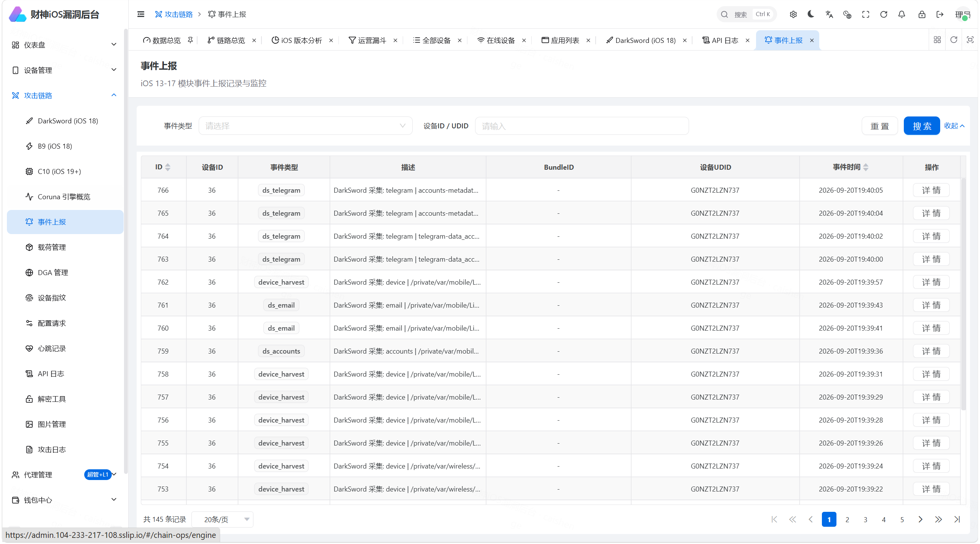Toggle dark mode with the moon icon
This screenshot has height=544, width=980.
click(811, 14)
